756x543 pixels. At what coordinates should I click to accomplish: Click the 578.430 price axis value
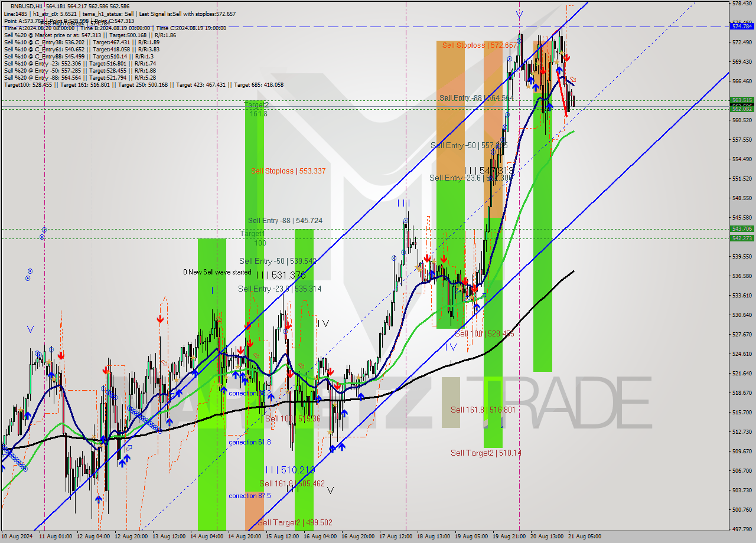point(742,4)
